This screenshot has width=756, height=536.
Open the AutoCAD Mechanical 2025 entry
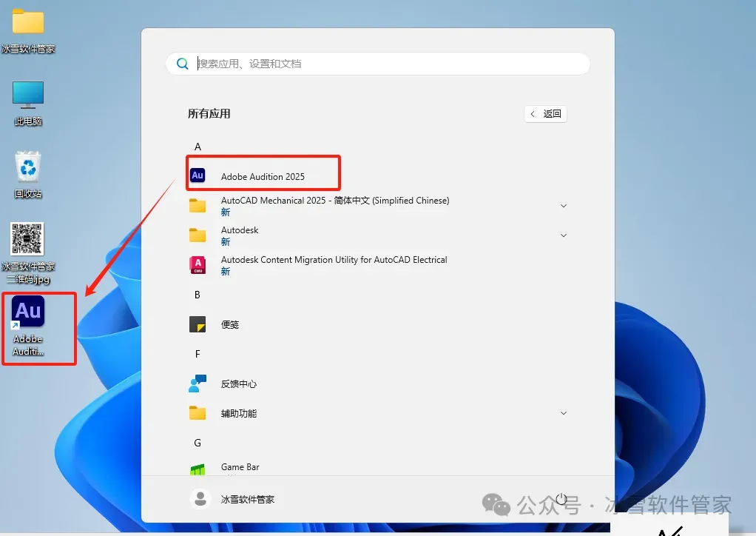pos(335,206)
